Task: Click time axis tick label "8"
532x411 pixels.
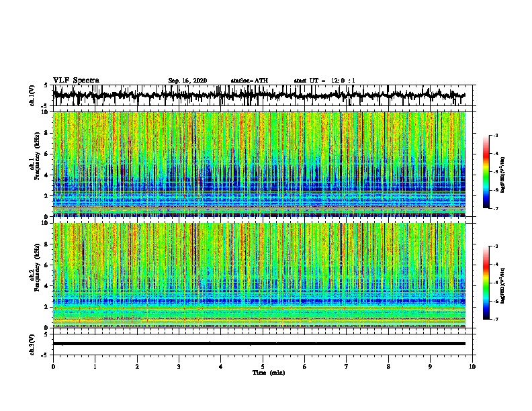Action: point(388,367)
